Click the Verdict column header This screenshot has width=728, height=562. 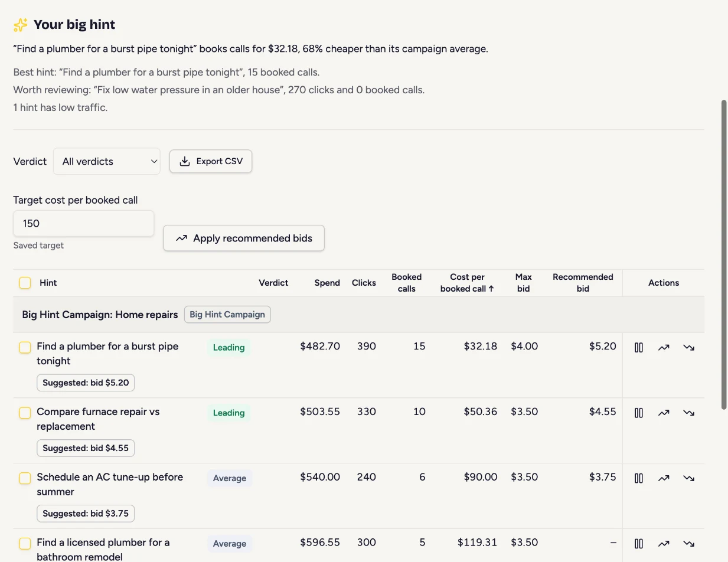tap(273, 283)
